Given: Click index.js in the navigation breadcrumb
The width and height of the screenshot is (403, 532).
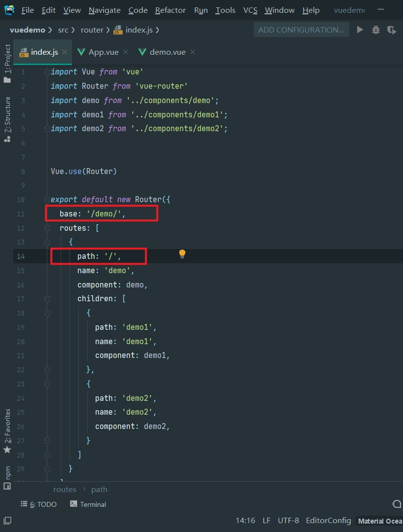Looking at the screenshot, I should click(x=139, y=30).
